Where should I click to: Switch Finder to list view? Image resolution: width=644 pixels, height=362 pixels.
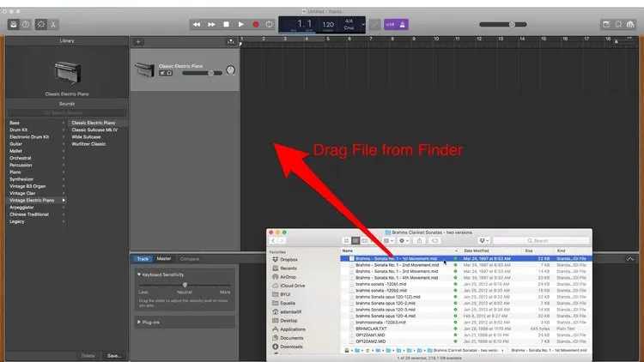[355, 241]
